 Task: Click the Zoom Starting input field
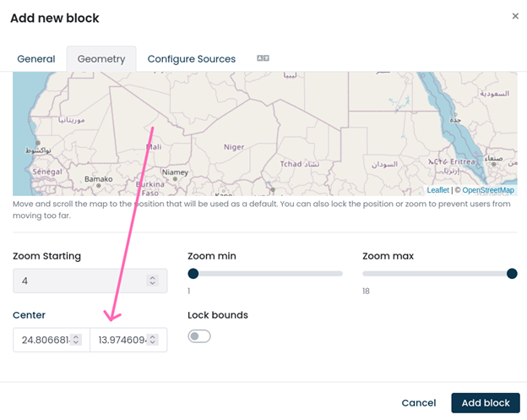[x=80, y=281]
